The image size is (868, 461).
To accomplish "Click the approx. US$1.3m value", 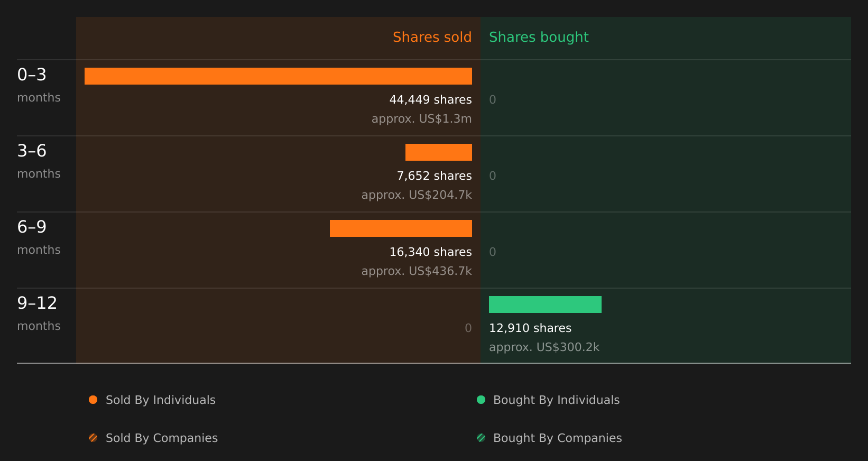I will pos(421,119).
